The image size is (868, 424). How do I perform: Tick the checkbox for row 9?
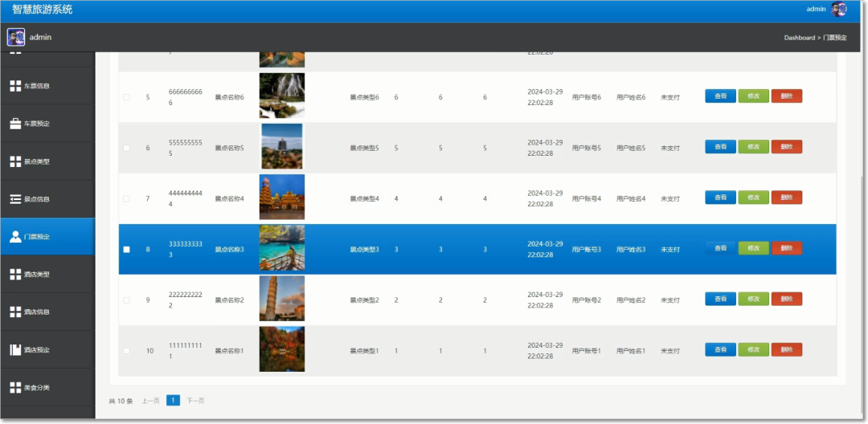click(126, 300)
